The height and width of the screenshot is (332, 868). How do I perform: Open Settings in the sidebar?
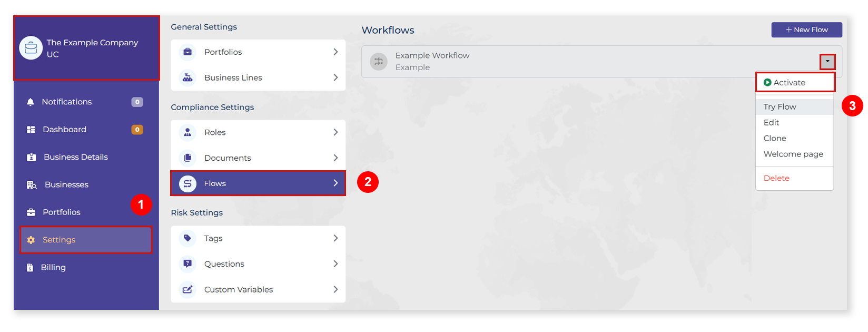pos(86,240)
